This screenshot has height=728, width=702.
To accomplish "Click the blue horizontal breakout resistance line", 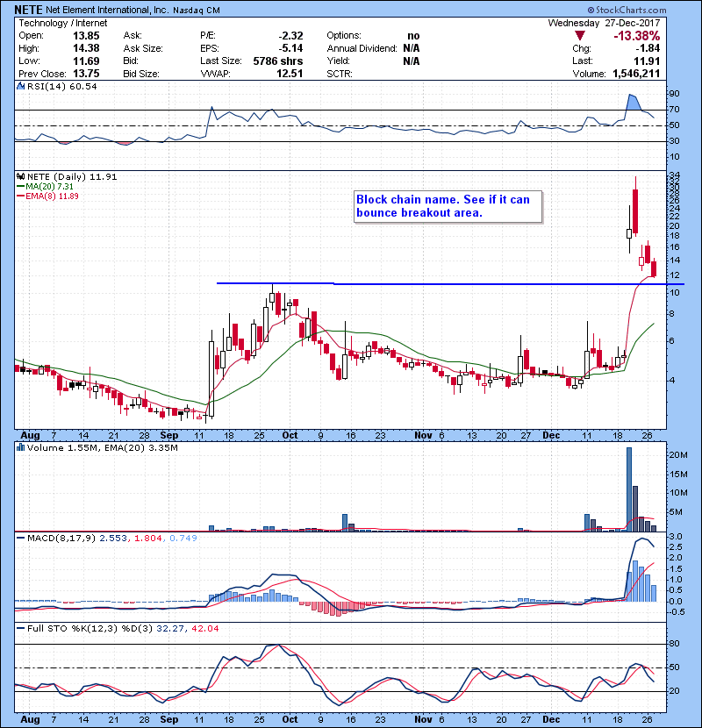I will [450, 283].
